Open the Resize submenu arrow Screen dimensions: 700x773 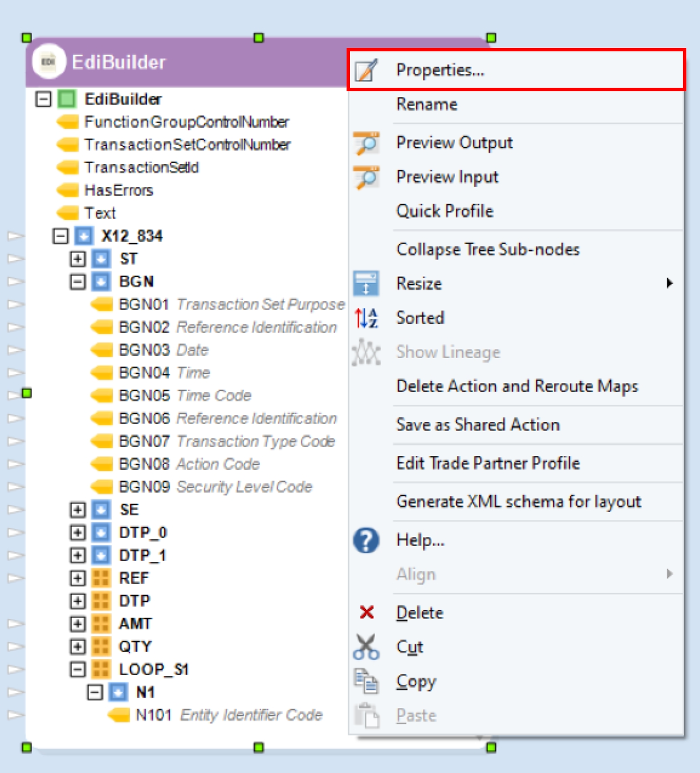(670, 284)
